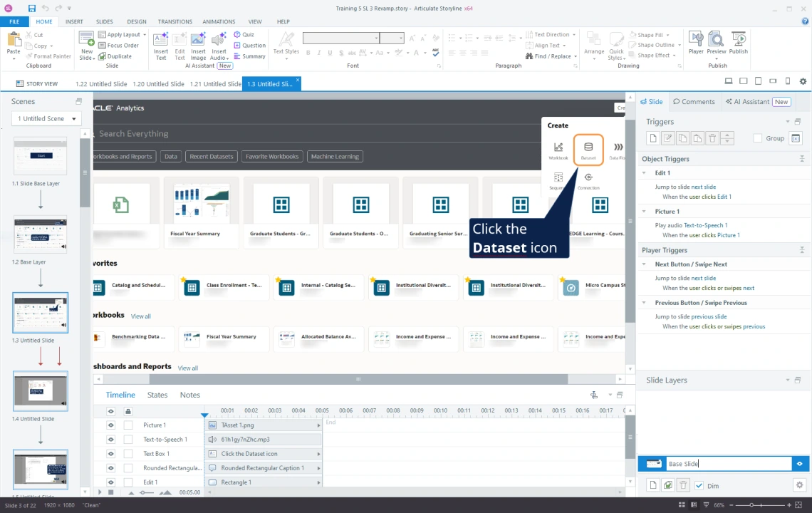Screen dimensions: 812x513
Task: Switch to the States tab
Action: coord(157,395)
